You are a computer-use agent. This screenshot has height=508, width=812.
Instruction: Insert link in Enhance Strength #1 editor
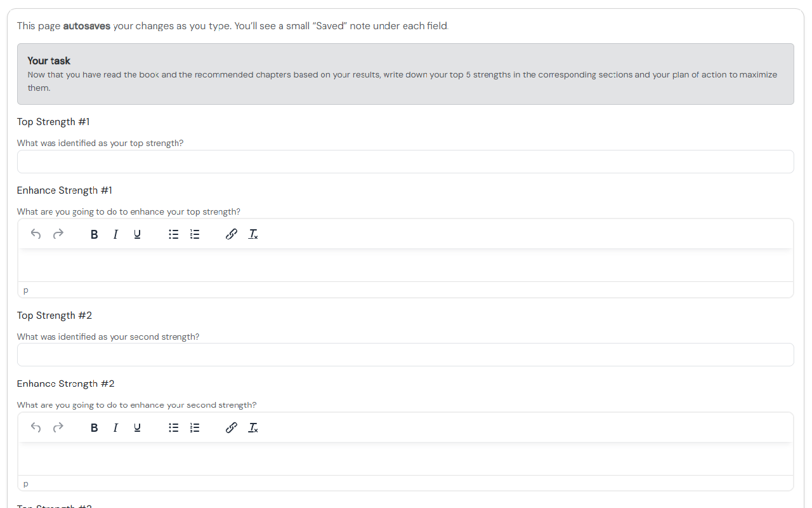(x=232, y=234)
